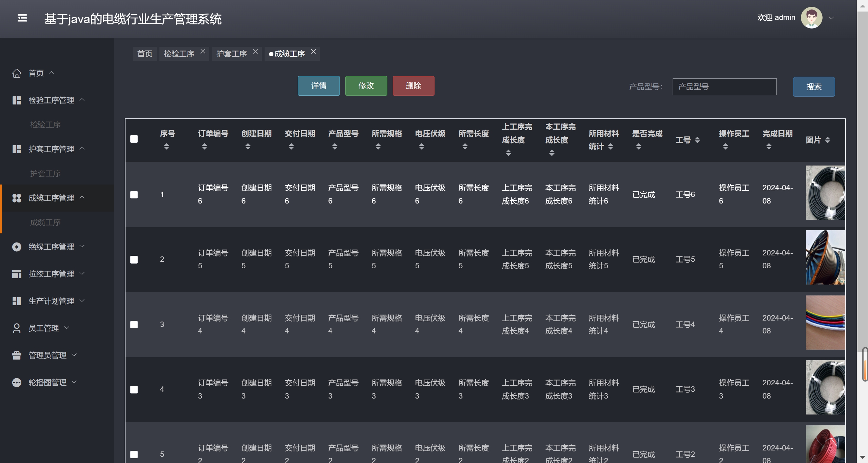Click the admin avatar picture
868x463 pixels.
coord(811,18)
